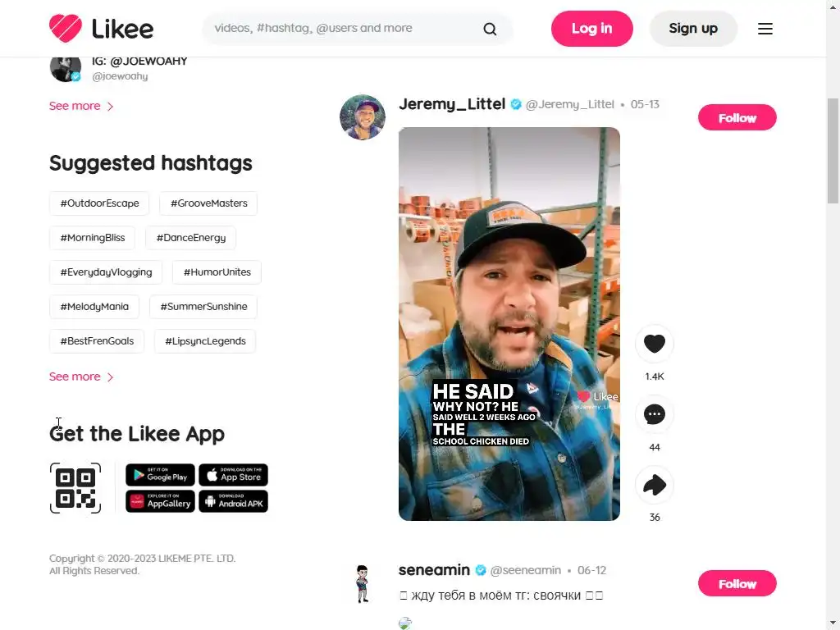The height and width of the screenshot is (630, 840).
Task: Download the Android APK badge
Action: coord(233,501)
